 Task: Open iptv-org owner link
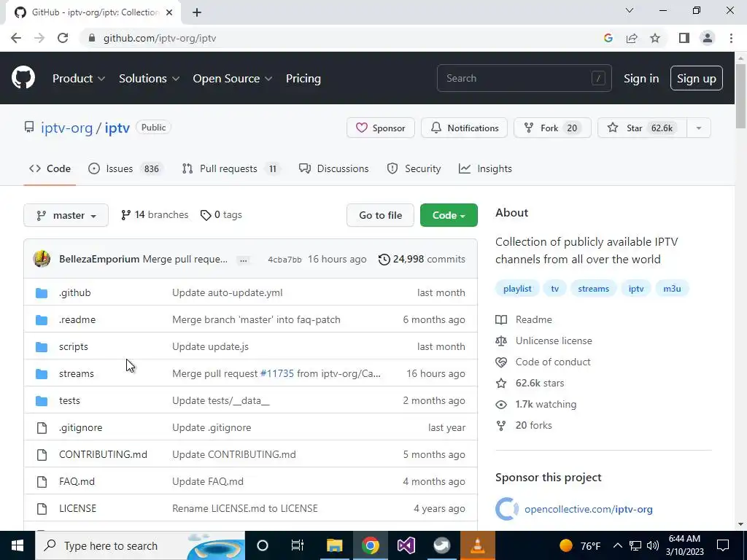point(66,128)
